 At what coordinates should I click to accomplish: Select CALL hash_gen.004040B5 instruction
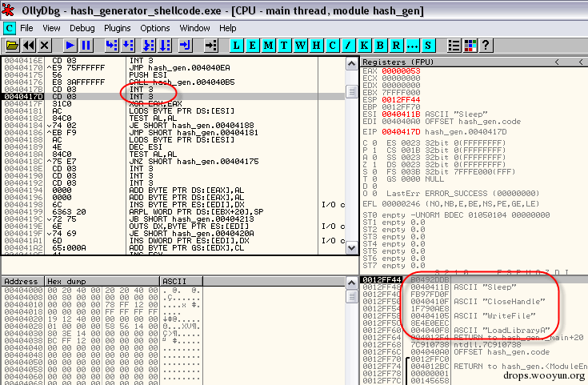point(182,82)
